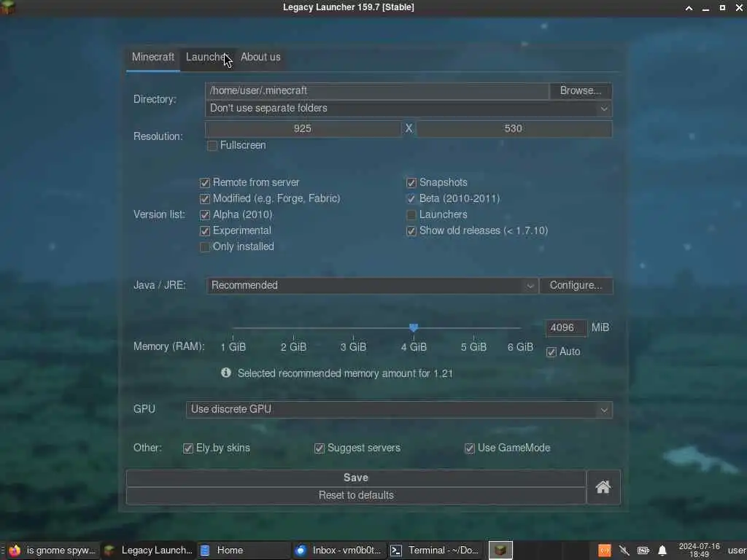Viewport: 747px width, 560px height.
Task: Toggle Show old releases checkbox
Action: (x=411, y=231)
